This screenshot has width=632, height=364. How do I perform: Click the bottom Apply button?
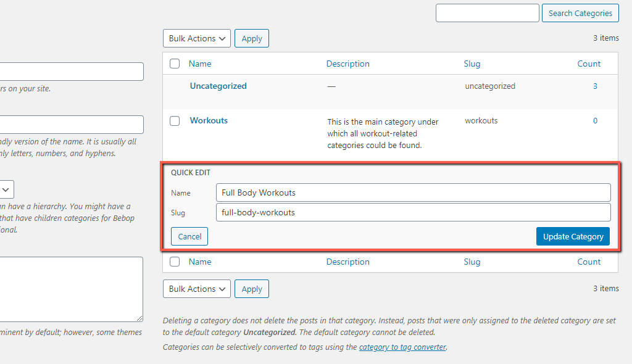coord(252,289)
